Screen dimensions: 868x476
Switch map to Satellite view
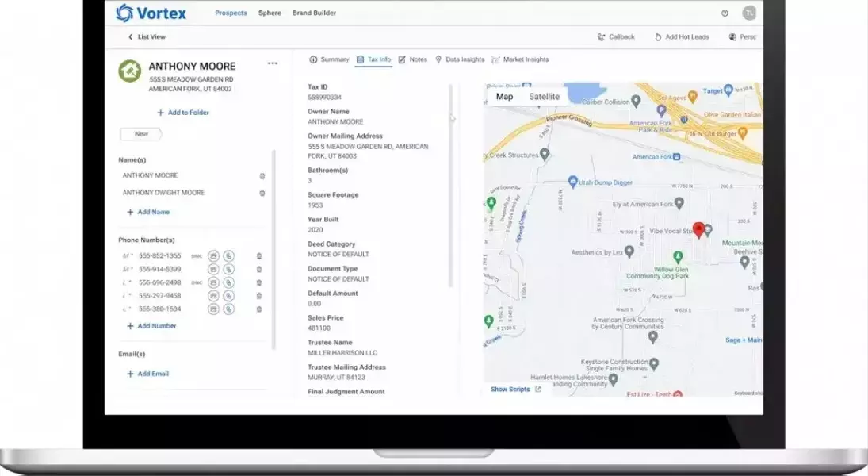pyautogui.click(x=544, y=97)
